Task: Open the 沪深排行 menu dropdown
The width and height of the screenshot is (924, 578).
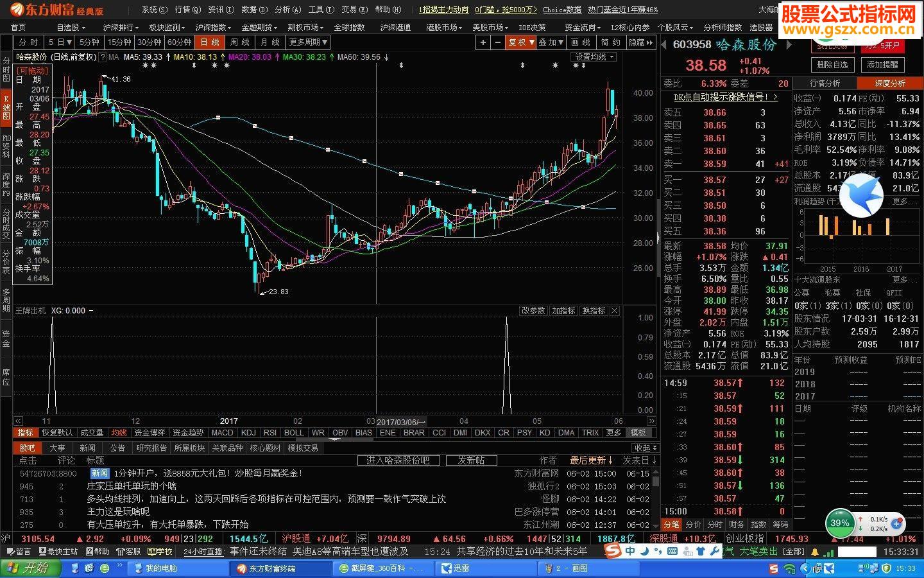Action: pyautogui.click(x=120, y=28)
